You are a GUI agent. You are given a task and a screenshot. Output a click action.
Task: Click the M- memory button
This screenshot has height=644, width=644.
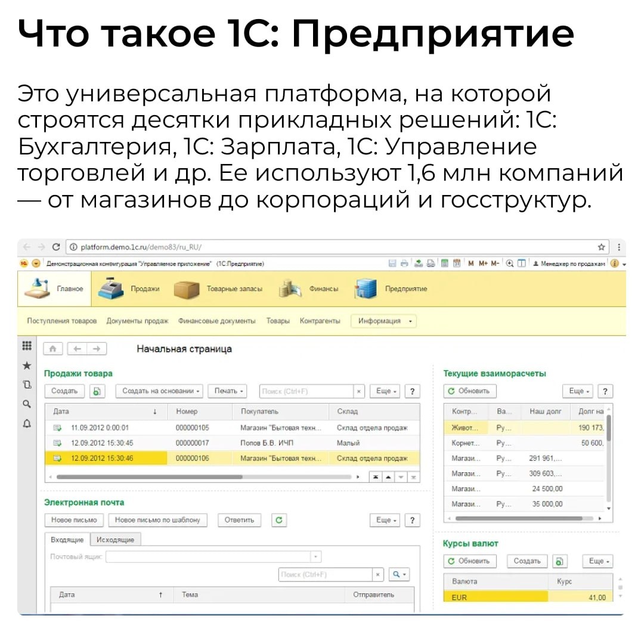coord(495,264)
